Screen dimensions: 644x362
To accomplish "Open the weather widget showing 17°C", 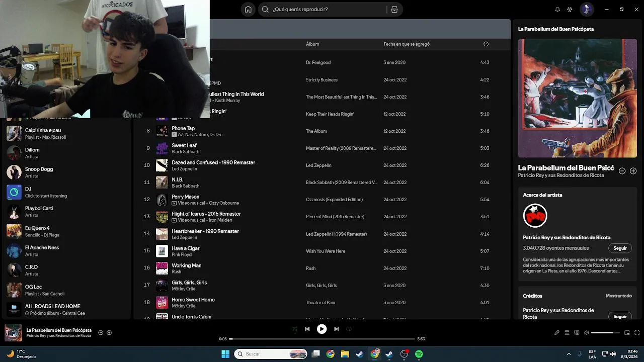I will pyautogui.click(x=21, y=354).
